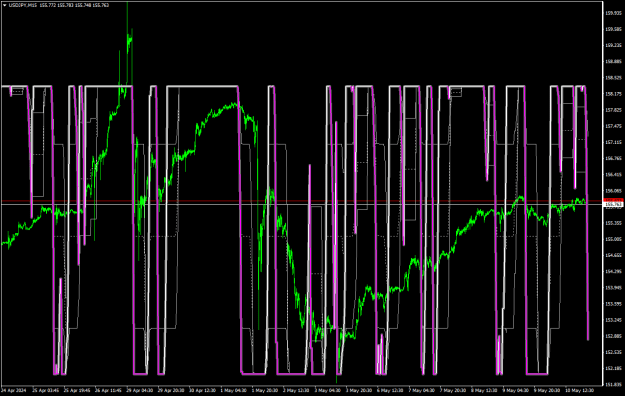This screenshot has height=396, width=625.
Task: Click the 156.765 price axis label
Action: pyautogui.click(x=613, y=158)
